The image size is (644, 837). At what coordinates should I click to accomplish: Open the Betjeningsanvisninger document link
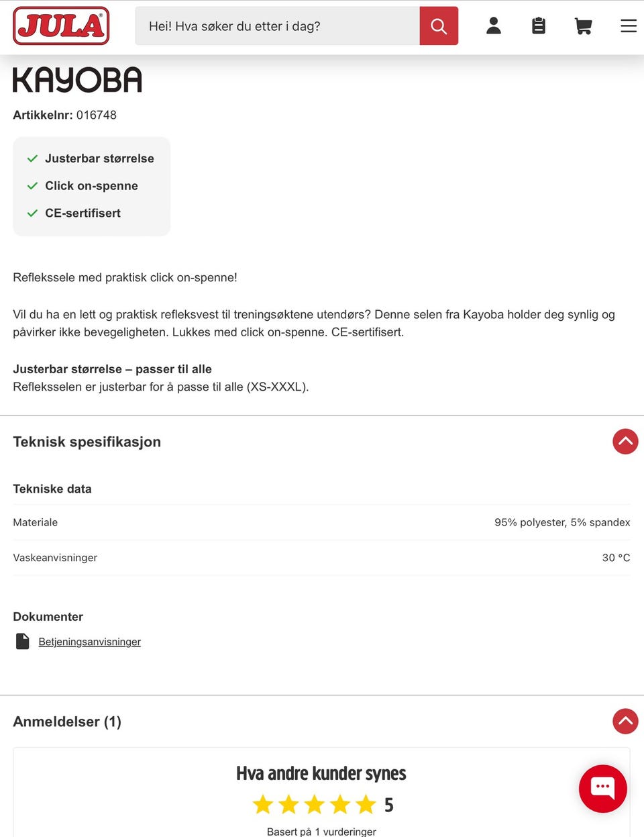pyautogui.click(x=89, y=641)
